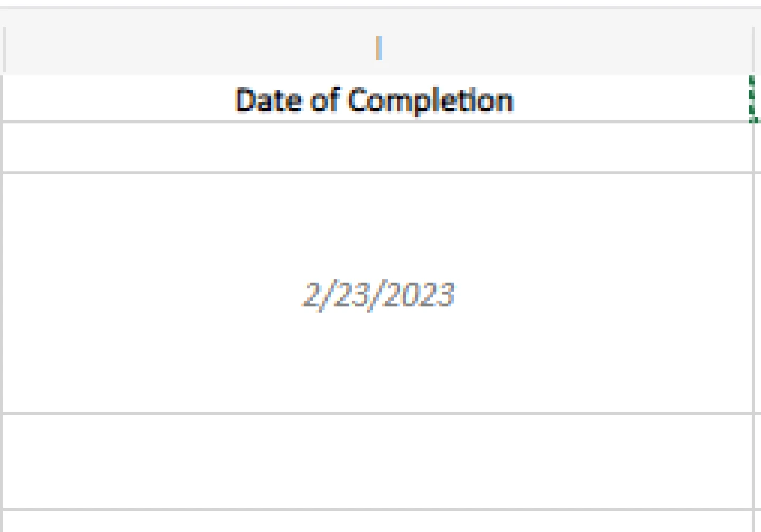Viewport: 761px width, 532px height.
Task: Click the dashed-border cell right of Date of Completion
Action: 757,99
